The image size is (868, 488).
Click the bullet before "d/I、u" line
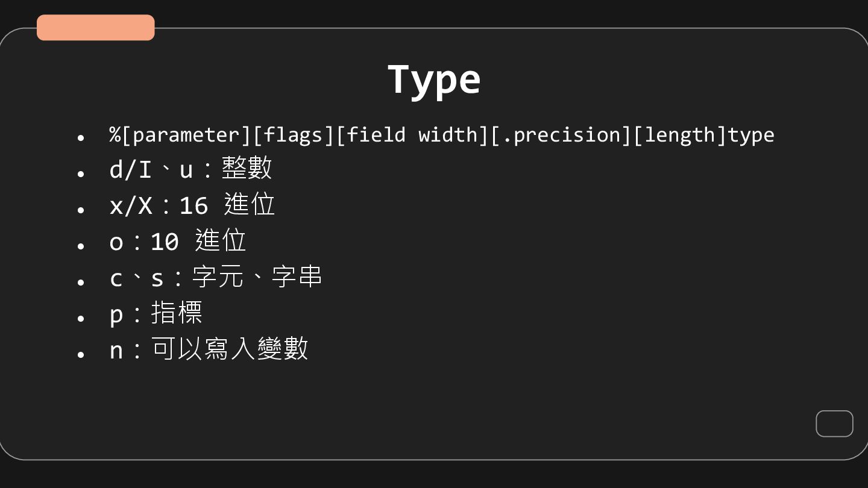pyautogui.click(x=81, y=174)
